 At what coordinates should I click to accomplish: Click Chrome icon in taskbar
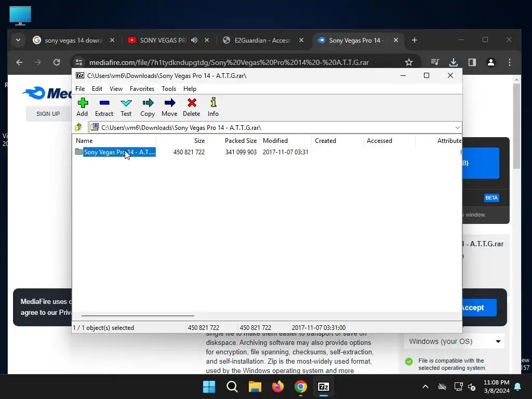(x=301, y=387)
